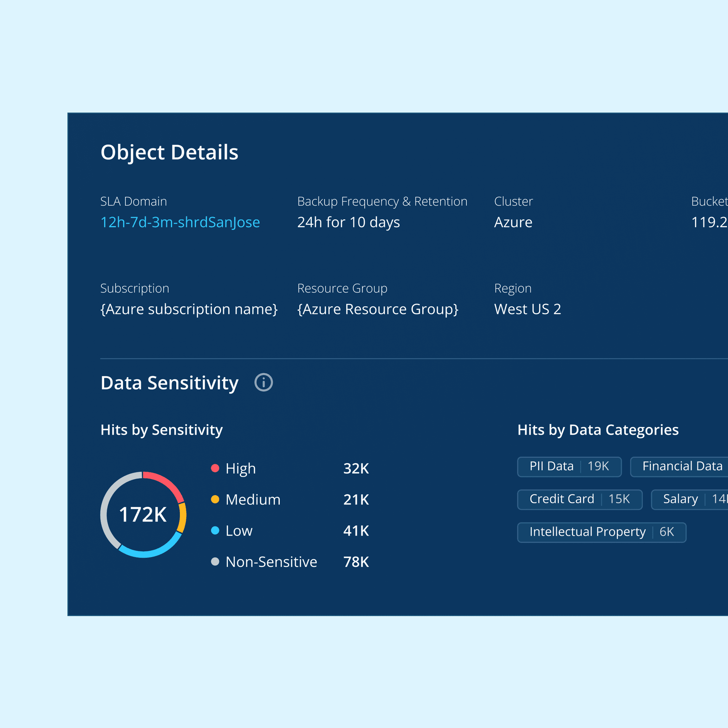Click the West US 2 region value
Screen dimensions: 728x728
pyautogui.click(x=528, y=309)
